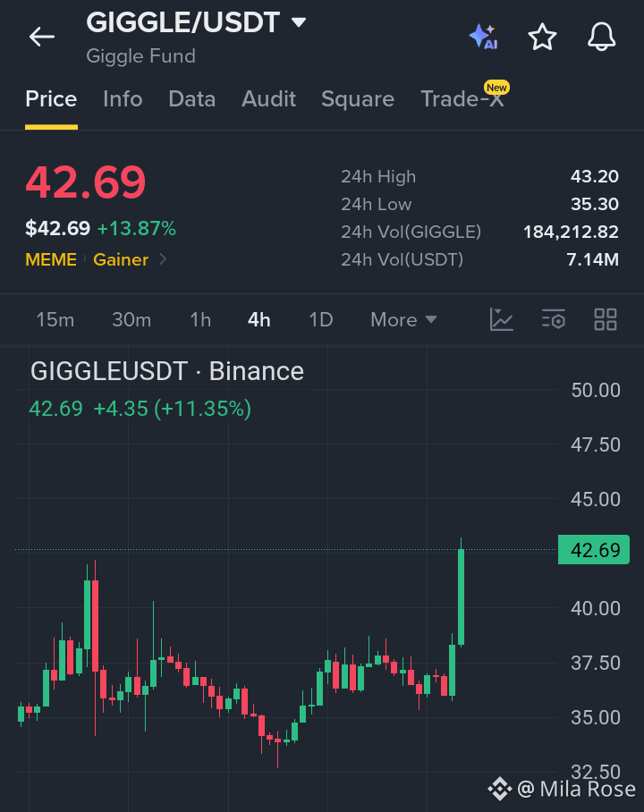Image resolution: width=644 pixels, height=812 pixels.
Task: Tap the 24h Vol(USDT) value 7.14M
Action: tap(593, 259)
